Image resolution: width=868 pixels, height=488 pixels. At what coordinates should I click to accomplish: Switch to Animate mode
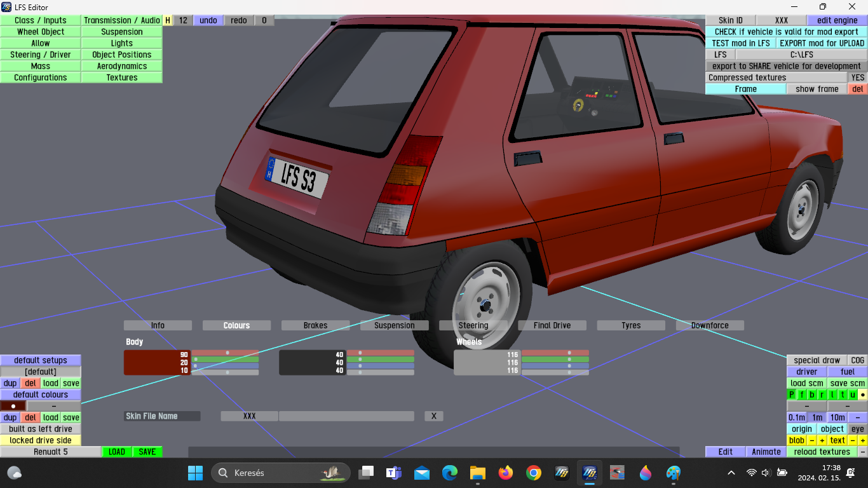click(x=766, y=452)
